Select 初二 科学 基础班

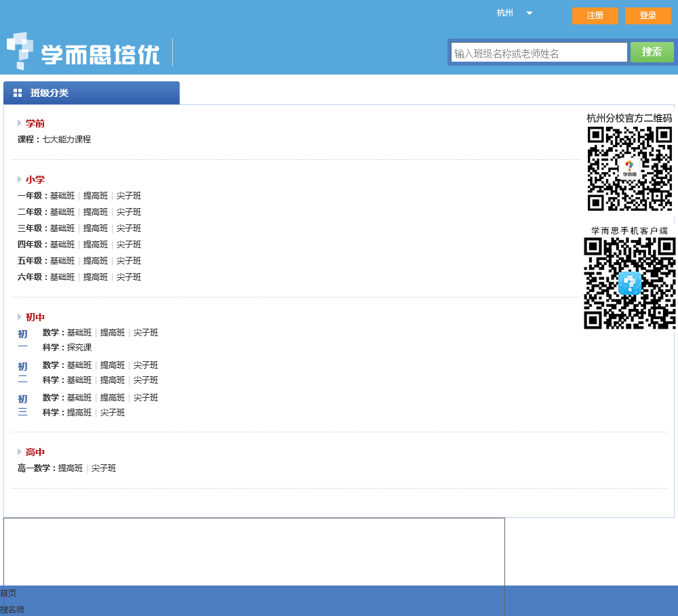click(79, 380)
